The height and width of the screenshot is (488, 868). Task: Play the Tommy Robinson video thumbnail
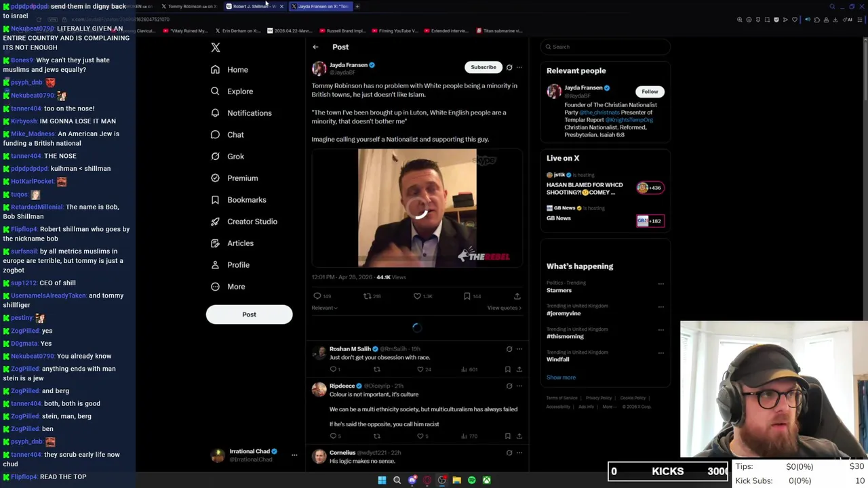coord(417,208)
